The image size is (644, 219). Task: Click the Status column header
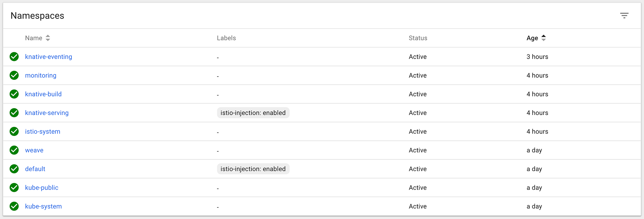coord(418,38)
